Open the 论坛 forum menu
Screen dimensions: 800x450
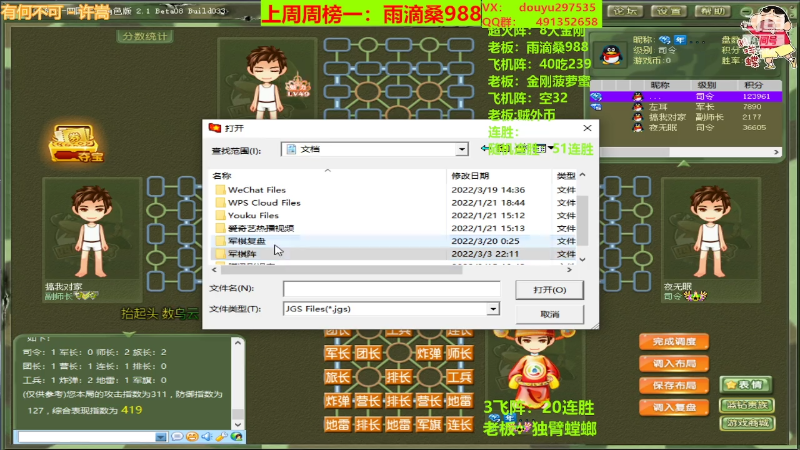625,11
